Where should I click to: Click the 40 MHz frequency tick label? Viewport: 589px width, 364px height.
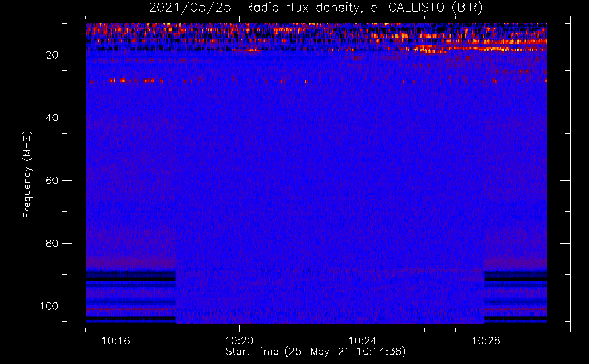pyautogui.click(x=52, y=118)
